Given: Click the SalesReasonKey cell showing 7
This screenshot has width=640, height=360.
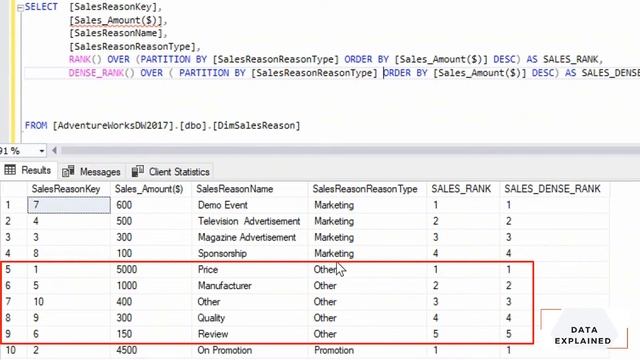Looking at the screenshot, I should tap(69, 205).
